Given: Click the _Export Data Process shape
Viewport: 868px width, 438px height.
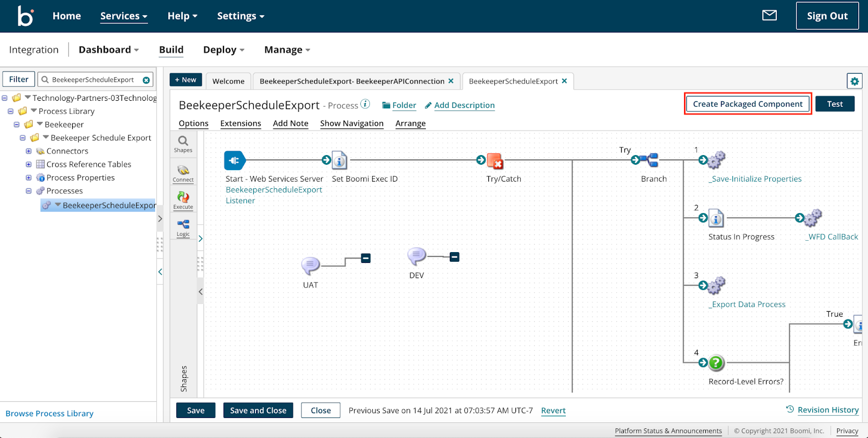Looking at the screenshot, I should [x=716, y=285].
